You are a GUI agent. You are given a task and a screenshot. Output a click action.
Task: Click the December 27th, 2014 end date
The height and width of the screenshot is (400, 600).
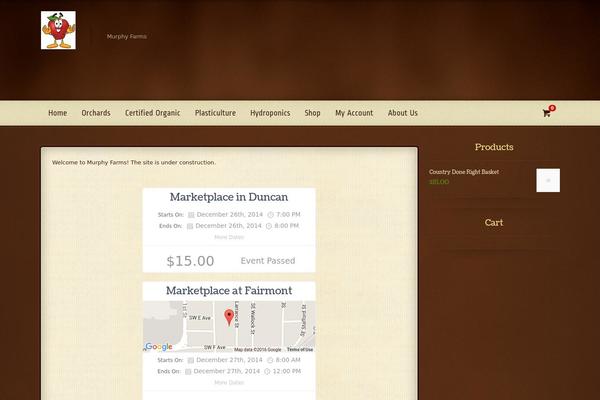227,371
